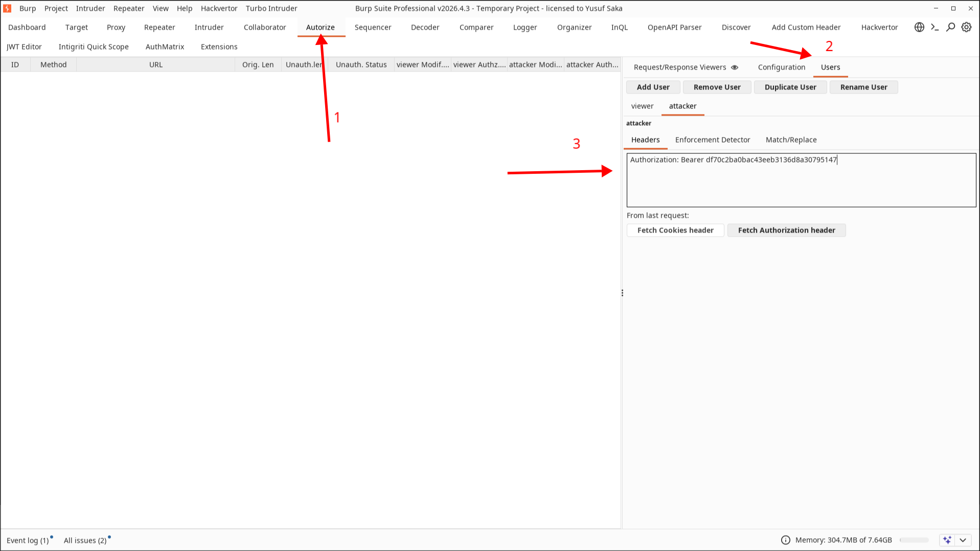Viewport: 980px width, 551px height.
Task: Switch to the JWT Editor tab
Action: coord(25,47)
